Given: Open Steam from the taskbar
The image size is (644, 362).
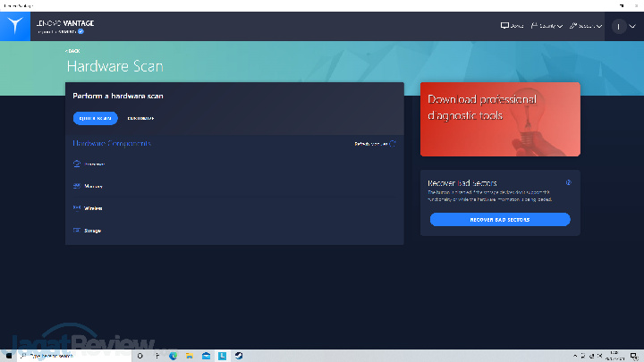Looking at the screenshot, I should pos(239,355).
